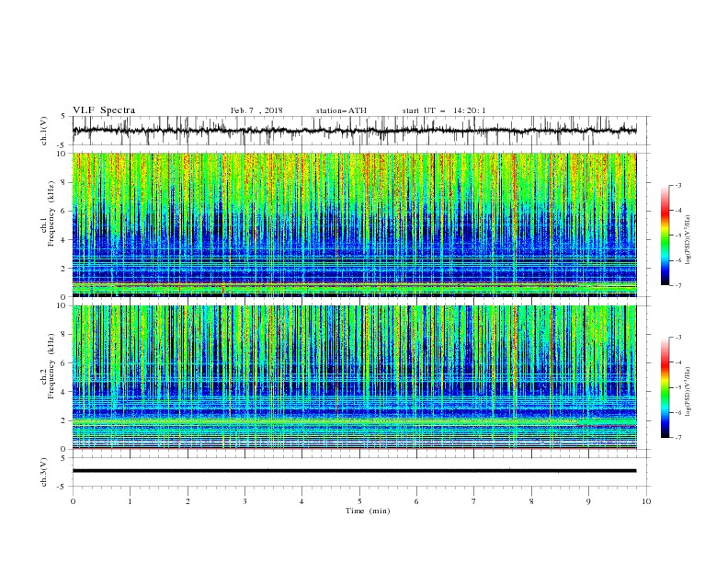Click the "10" tick on the time axis
This screenshot has width=728, height=563.
point(646,501)
